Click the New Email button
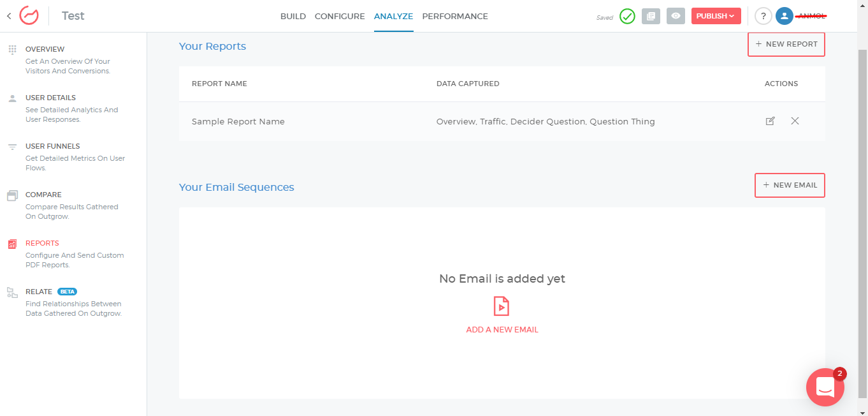868x416 pixels. click(x=790, y=185)
